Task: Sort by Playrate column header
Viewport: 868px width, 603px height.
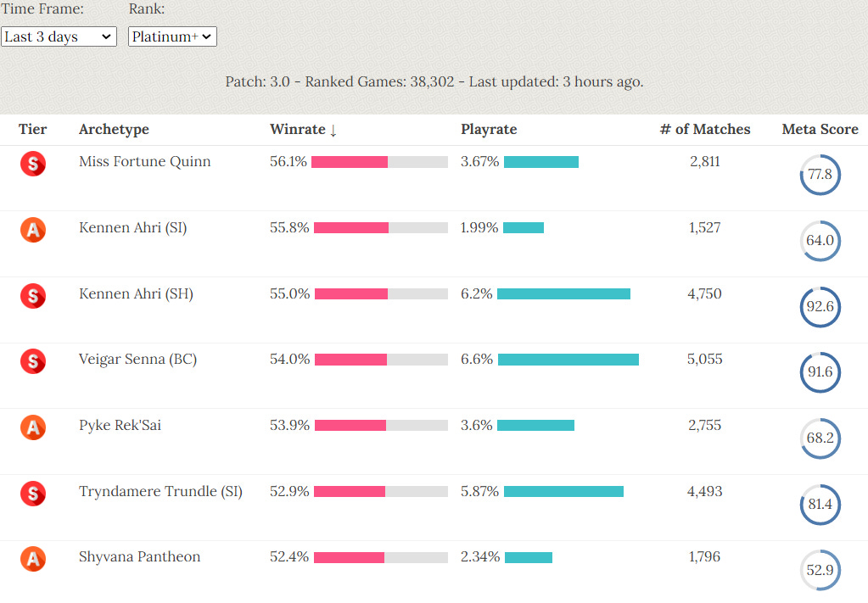Action: pyautogui.click(x=489, y=130)
